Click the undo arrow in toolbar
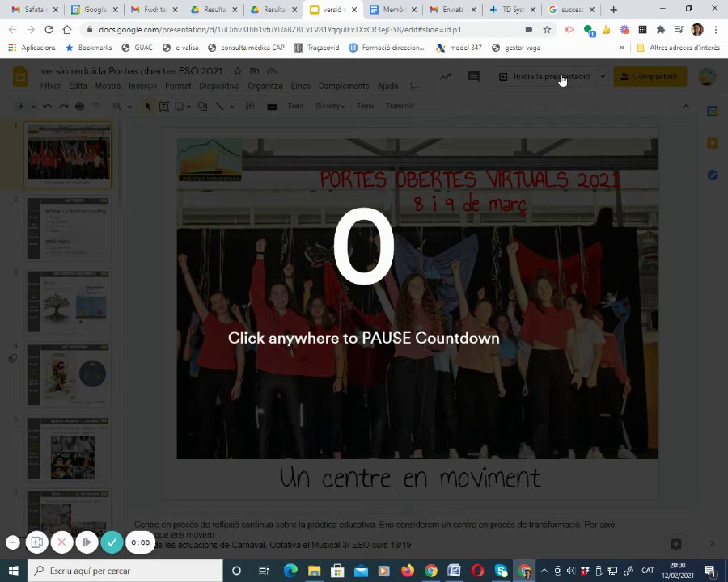 coord(47,106)
